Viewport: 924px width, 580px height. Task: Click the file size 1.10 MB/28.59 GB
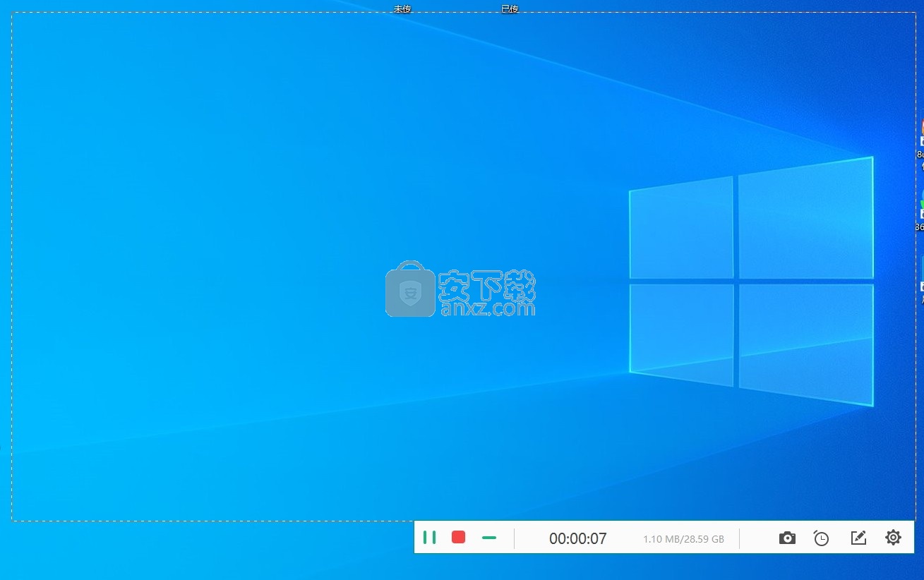coord(683,539)
